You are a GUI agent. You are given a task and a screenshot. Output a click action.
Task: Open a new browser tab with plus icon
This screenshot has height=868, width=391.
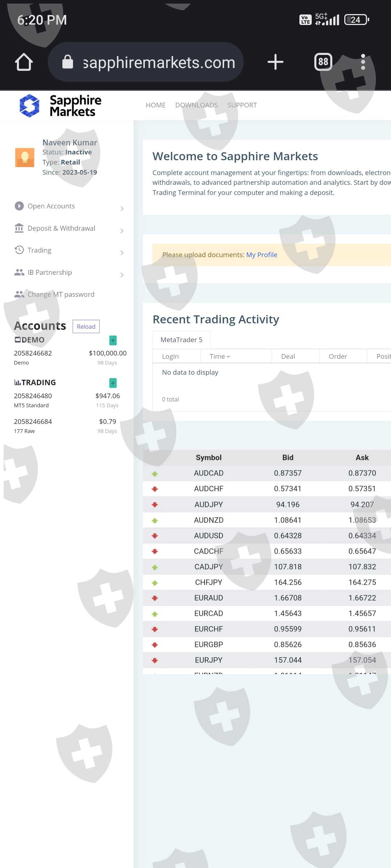pos(275,62)
